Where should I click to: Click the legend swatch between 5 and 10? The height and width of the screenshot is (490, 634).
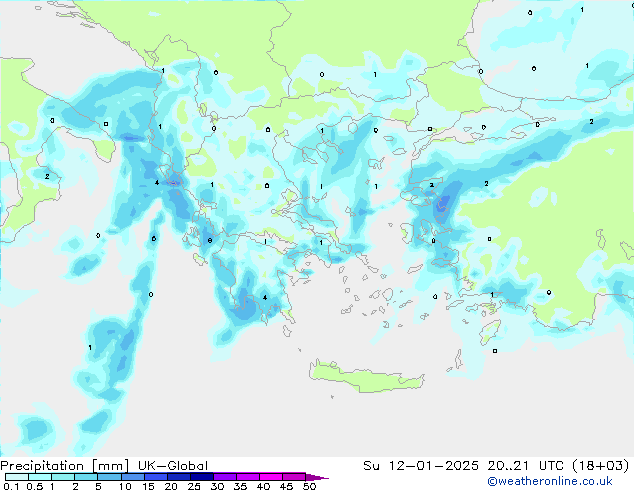tap(109, 477)
